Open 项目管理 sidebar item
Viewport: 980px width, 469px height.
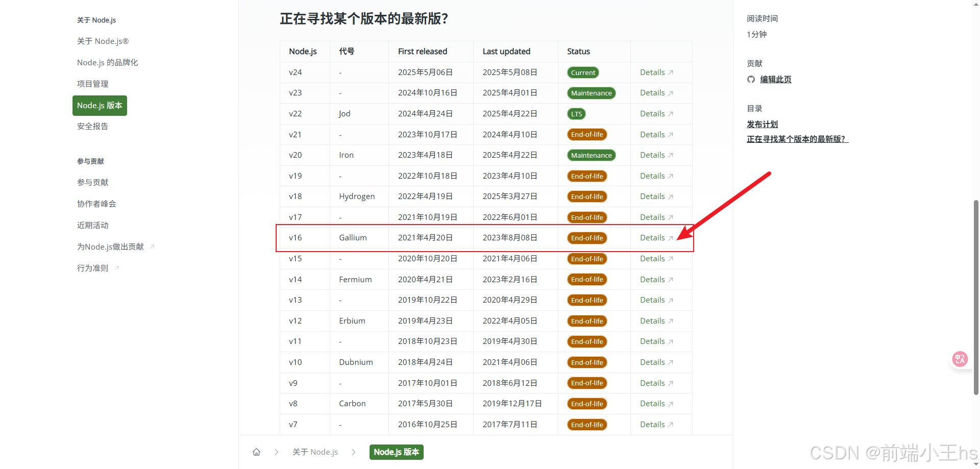point(92,84)
